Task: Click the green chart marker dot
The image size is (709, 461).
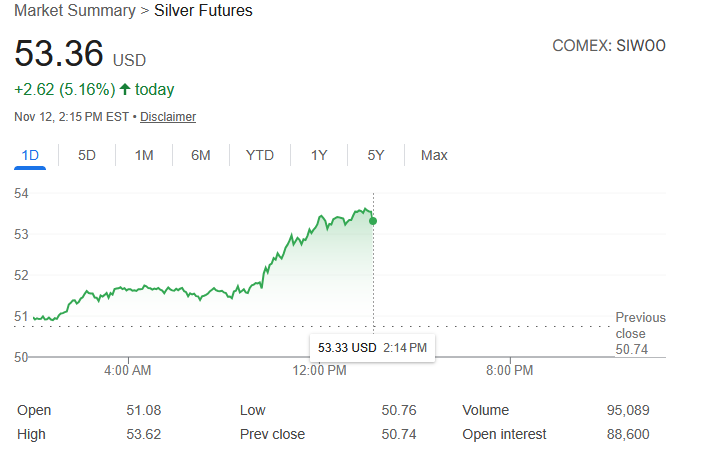Action: (x=373, y=220)
